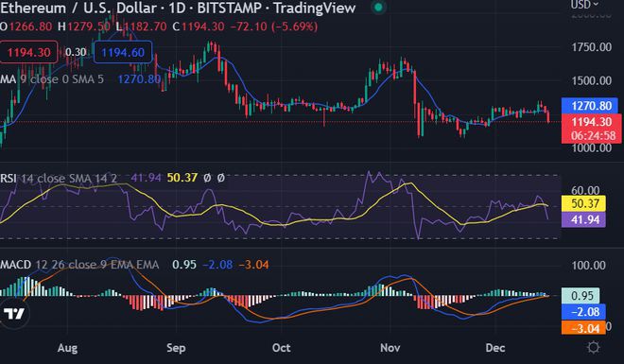This screenshot has height=364, width=624.
Task: Open chart settings gear icon
Action: (594, 347)
